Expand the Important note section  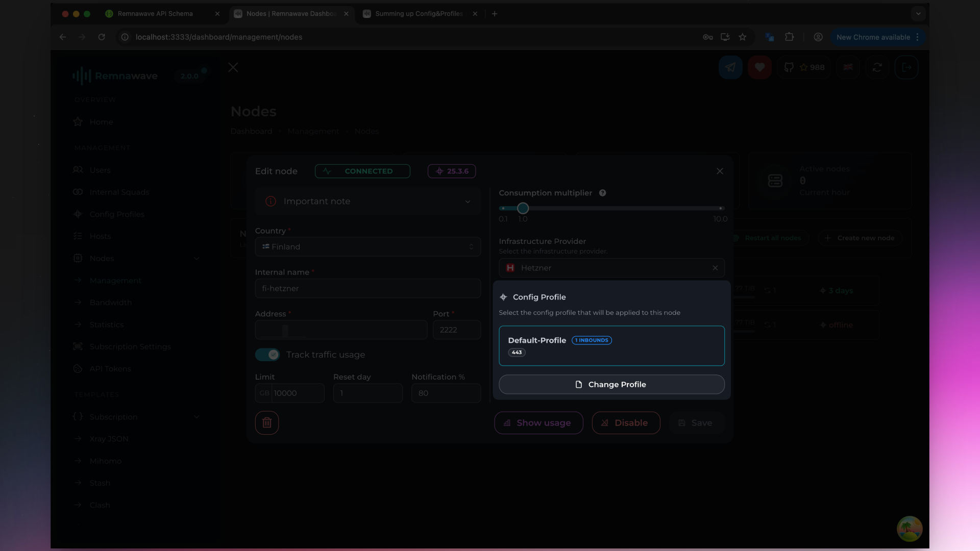click(468, 201)
